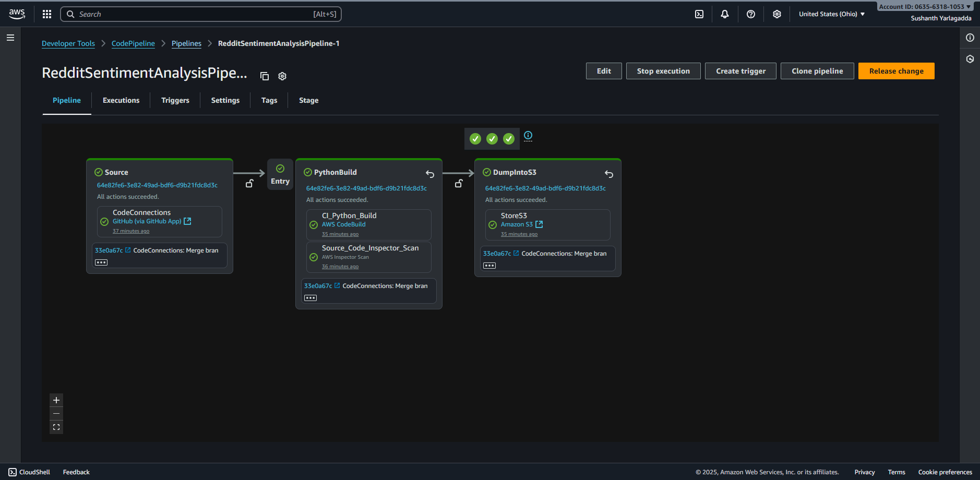Click the execution status info icon

click(528, 135)
